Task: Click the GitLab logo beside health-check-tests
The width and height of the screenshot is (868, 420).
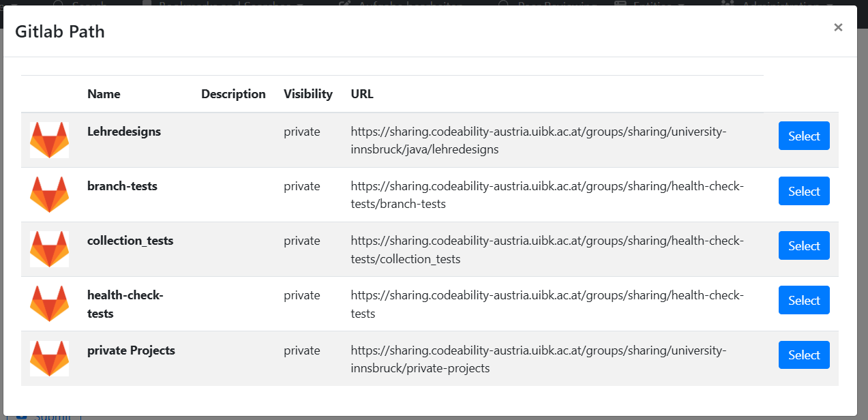Action: click(49, 303)
